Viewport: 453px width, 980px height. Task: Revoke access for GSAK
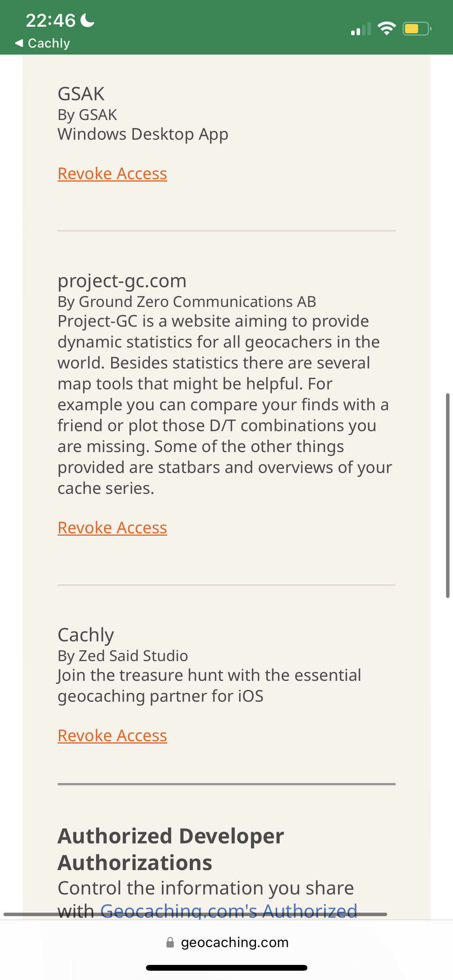click(x=112, y=173)
